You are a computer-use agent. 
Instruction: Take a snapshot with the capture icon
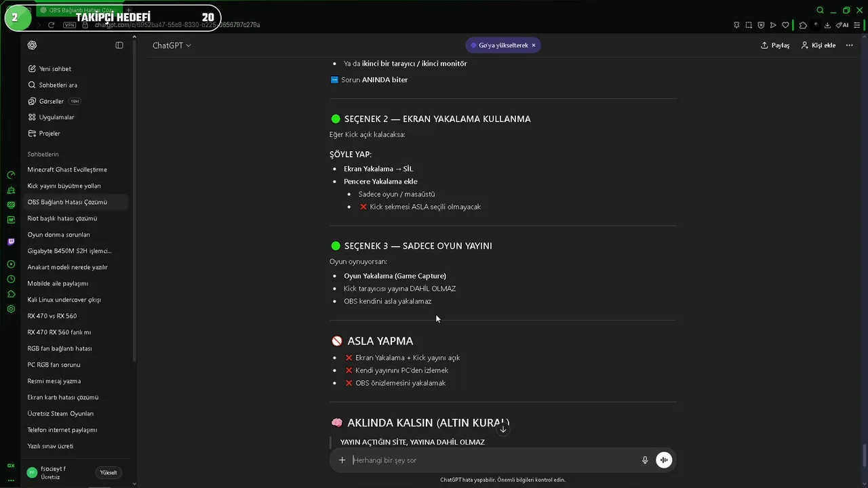click(749, 25)
